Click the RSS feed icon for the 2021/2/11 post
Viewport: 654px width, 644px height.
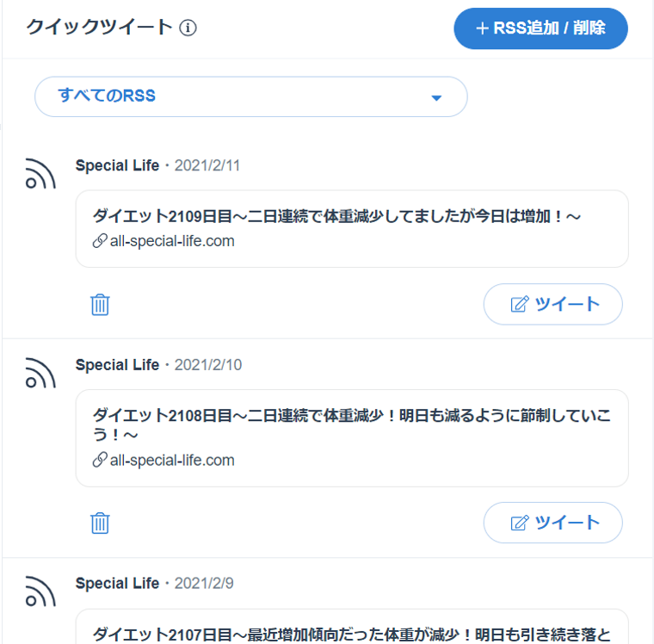point(40,173)
